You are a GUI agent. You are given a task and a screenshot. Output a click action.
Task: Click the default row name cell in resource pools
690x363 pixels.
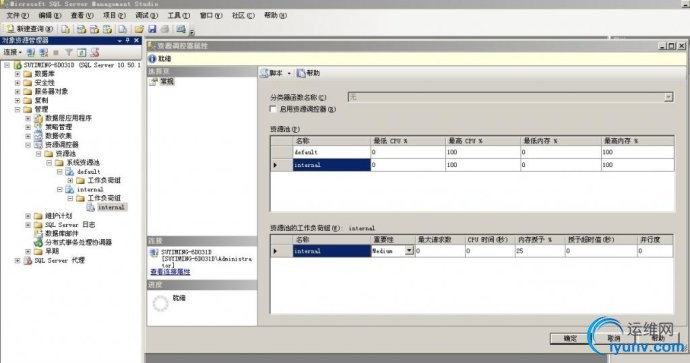pyautogui.click(x=332, y=152)
